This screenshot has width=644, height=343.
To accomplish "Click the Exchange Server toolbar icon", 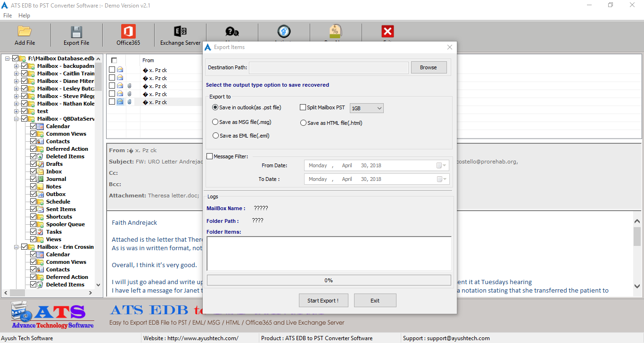I will coord(180,32).
